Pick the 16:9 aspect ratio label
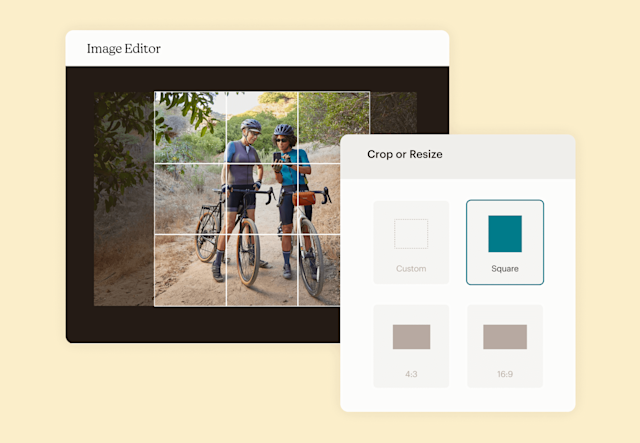The height and width of the screenshot is (443, 640). tap(505, 373)
